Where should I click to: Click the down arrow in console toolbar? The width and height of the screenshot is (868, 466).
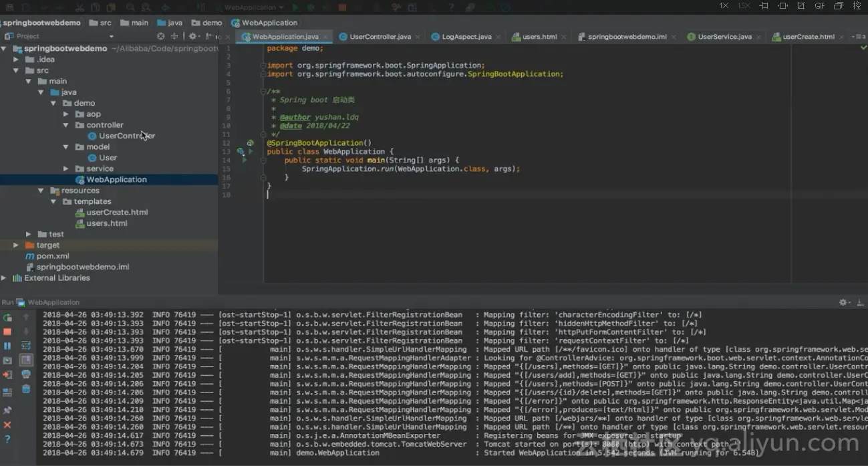point(26,332)
